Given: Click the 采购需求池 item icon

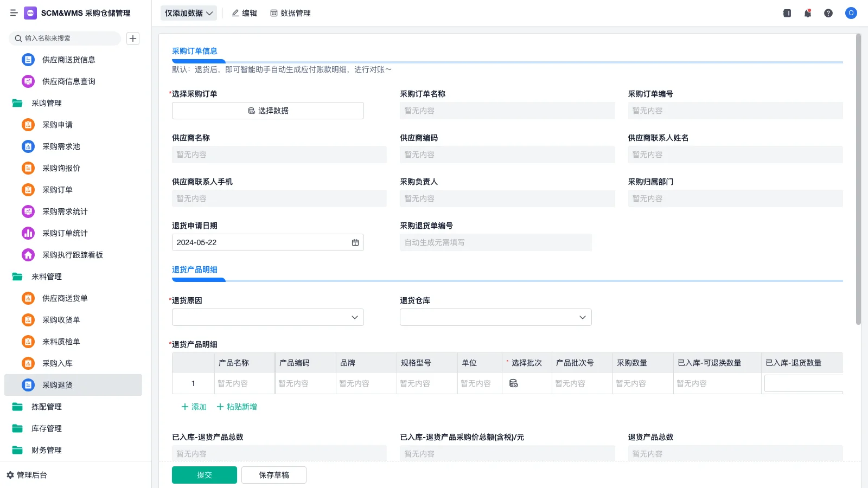Looking at the screenshot, I should point(28,146).
